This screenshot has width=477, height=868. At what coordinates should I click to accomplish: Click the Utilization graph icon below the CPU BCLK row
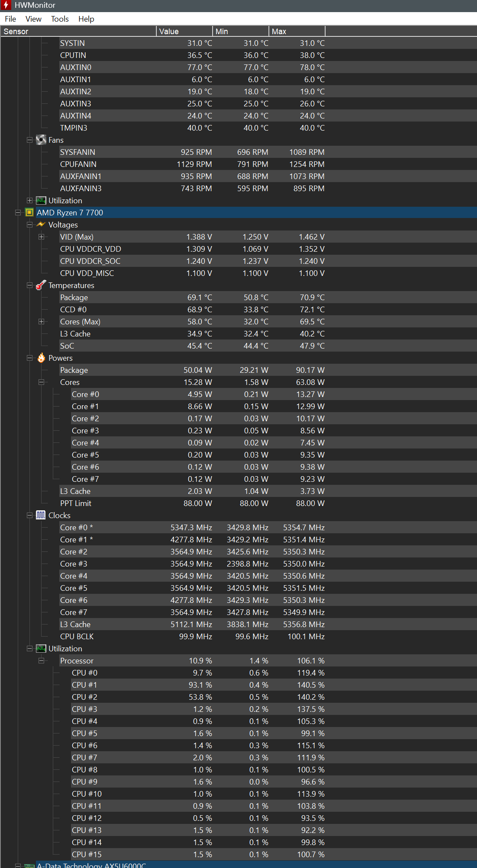pyautogui.click(x=41, y=648)
